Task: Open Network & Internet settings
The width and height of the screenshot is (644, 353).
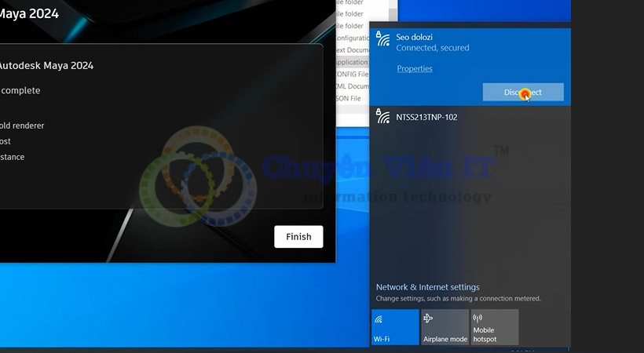Action: click(427, 287)
